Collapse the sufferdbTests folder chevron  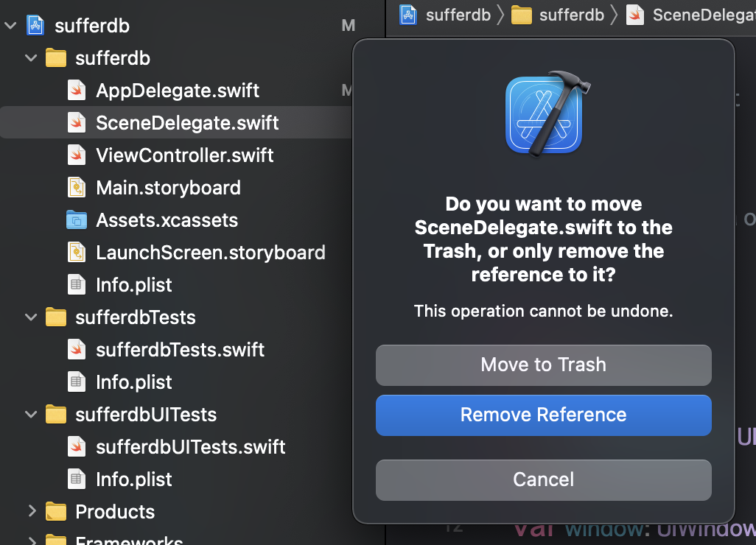pyautogui.click(x=31, y=317)
